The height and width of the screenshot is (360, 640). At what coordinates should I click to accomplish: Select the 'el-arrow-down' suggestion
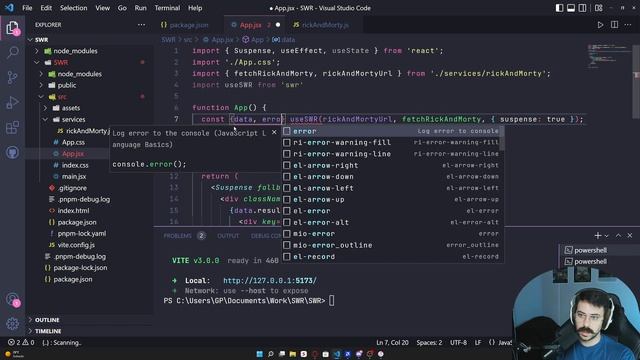click(392, 177)
